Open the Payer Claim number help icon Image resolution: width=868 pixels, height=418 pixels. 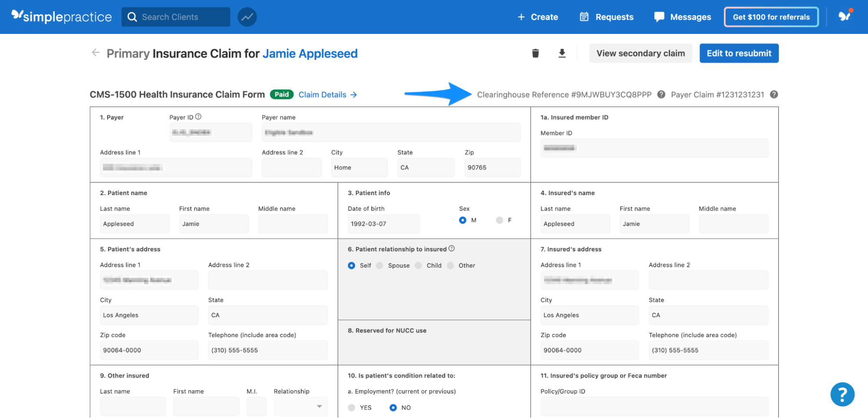point(774,94)
